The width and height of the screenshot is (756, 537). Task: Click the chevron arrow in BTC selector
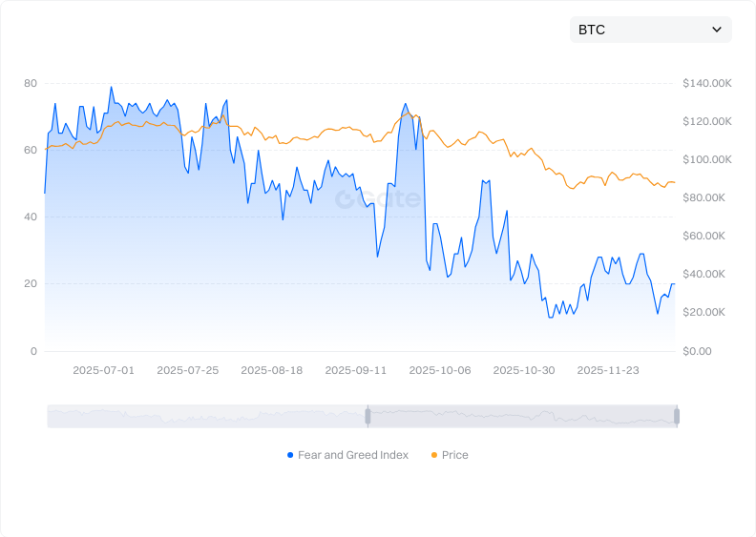pyautogui.click(x=717, y=30)
